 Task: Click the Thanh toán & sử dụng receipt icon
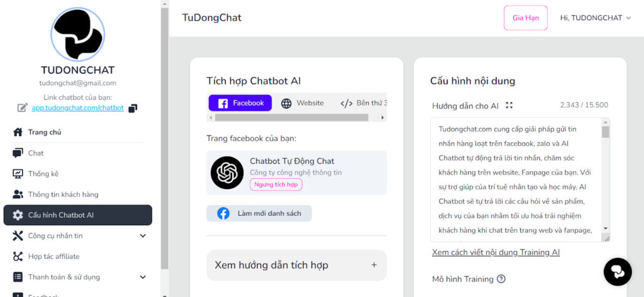click(18, 277)
